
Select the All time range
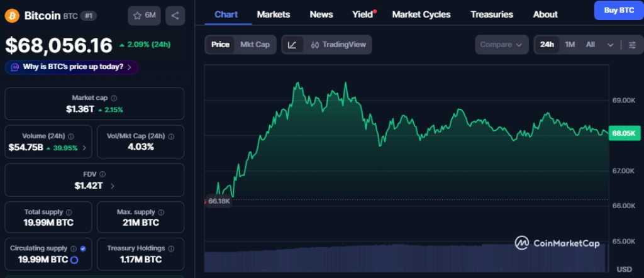[590, 45]
